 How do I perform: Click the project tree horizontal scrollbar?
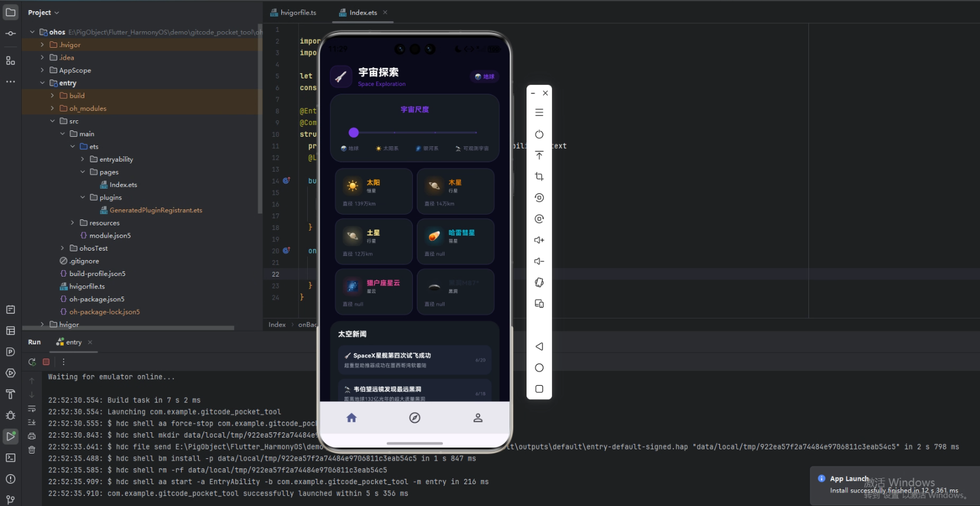pos(128,328)
